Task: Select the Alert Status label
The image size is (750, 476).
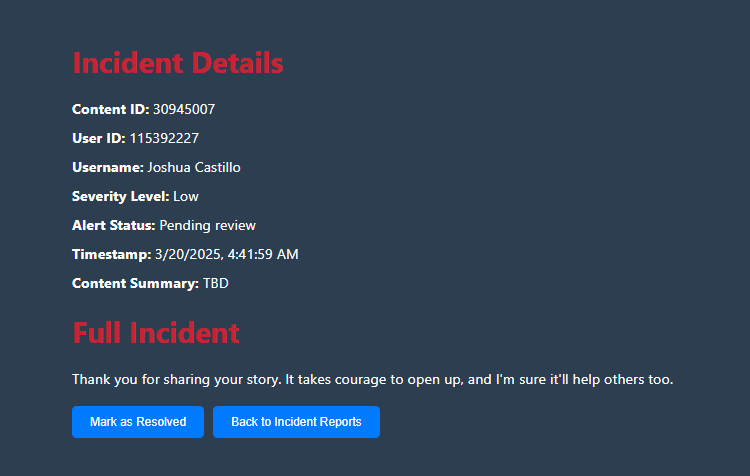Action: [x=113, y=226]
